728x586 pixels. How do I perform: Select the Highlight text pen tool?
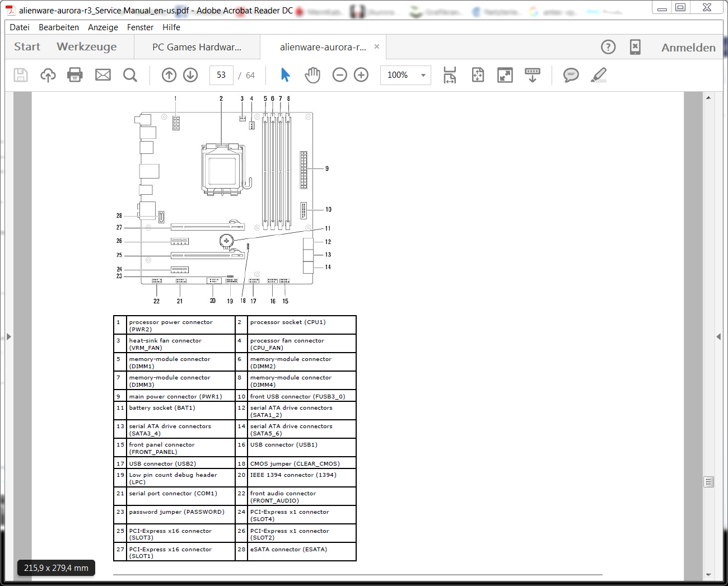click(599, 75)
